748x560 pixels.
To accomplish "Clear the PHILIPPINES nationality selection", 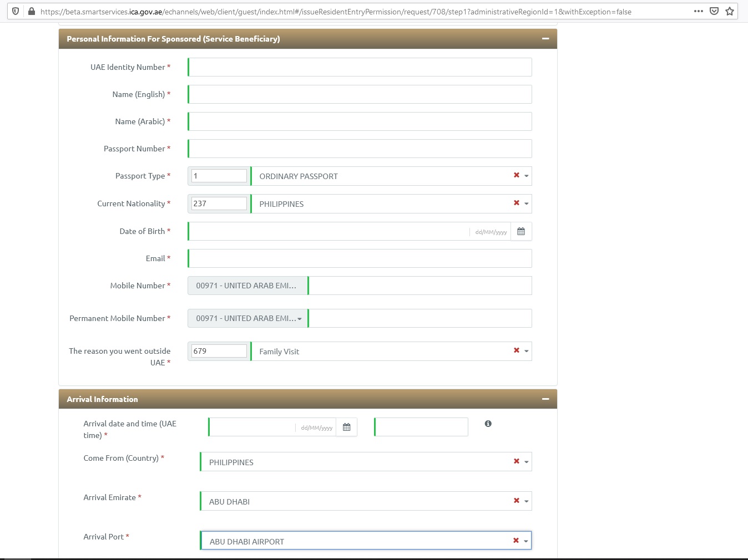I will [516, 203].
